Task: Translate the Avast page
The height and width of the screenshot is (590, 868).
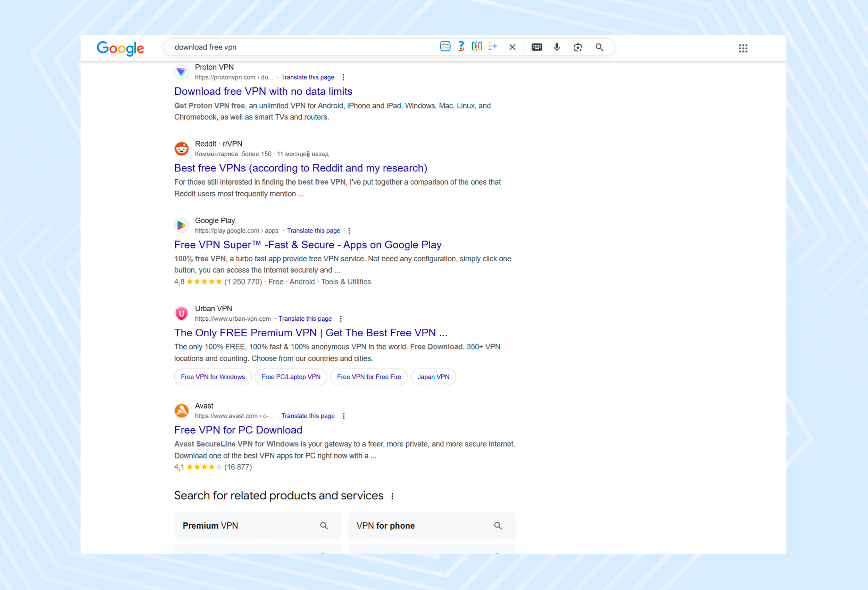Action: pos(308,416)
